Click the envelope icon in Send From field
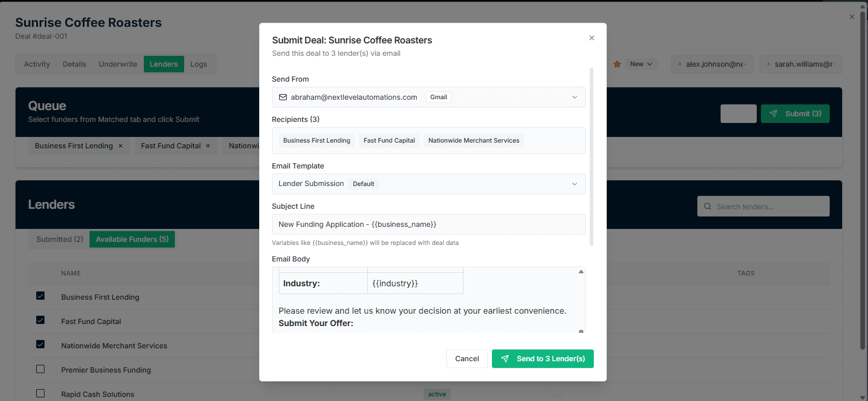Viewport: 868px width, 401px height. pyautogui.click(x=282, y=97)
